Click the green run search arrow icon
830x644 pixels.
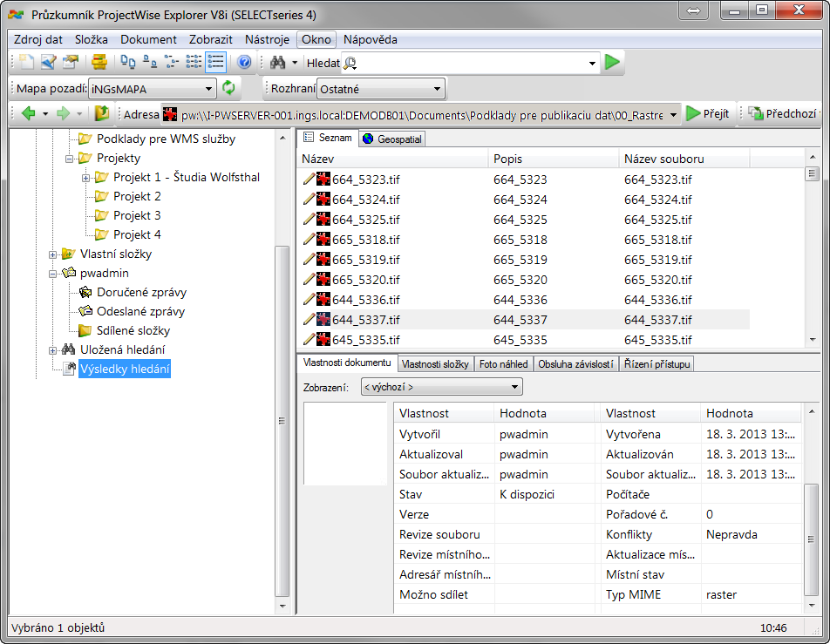[x=613, y=63]
